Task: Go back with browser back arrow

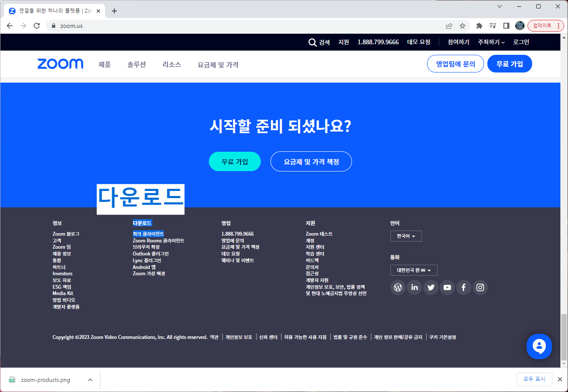Action: pos(10,26)
